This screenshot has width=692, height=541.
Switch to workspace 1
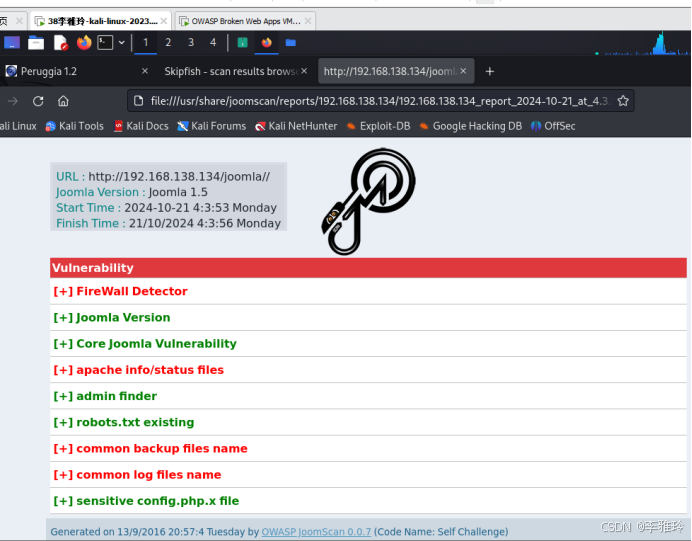pos(145,43)
